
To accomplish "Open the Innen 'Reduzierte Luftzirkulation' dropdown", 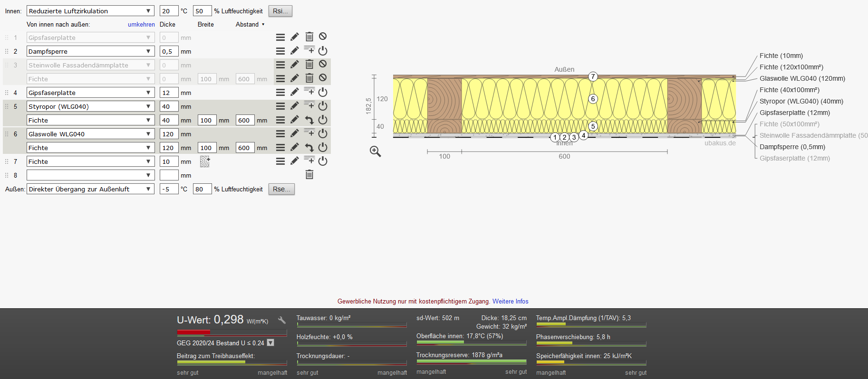I will (x=90, y=11).
